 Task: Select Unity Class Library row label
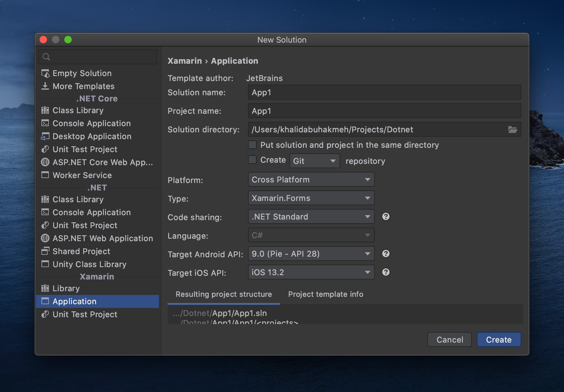coord(89,264)
